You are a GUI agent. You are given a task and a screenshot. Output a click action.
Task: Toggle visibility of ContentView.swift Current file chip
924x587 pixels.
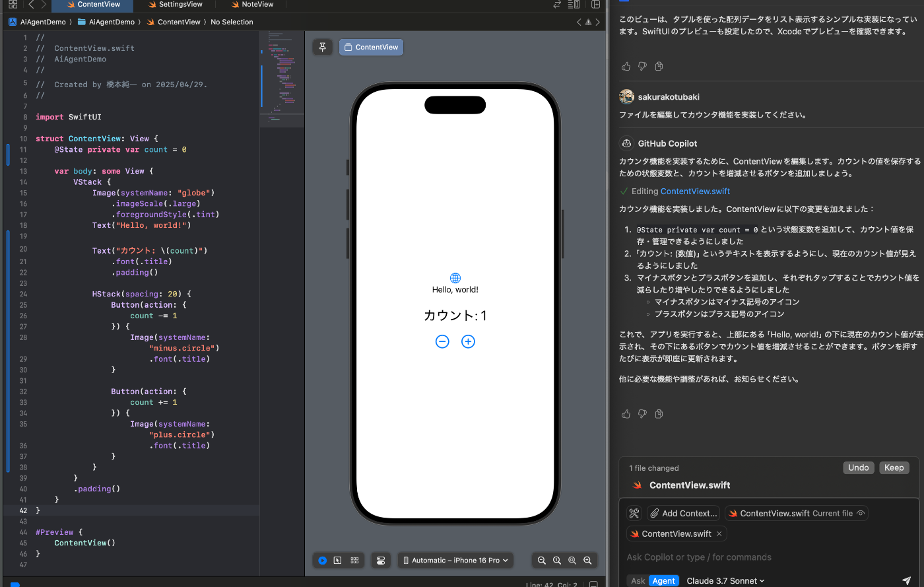pyautogui.click(x=860, y=513)
